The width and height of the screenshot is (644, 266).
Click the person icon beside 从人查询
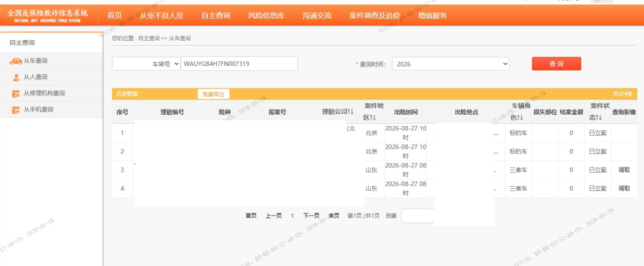coord(16,77)
